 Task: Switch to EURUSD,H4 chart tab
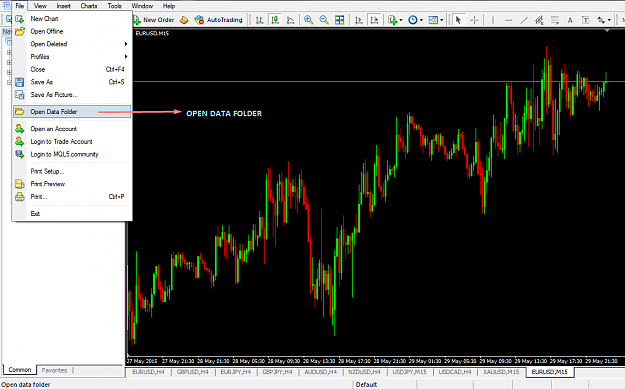click(148, 372)
